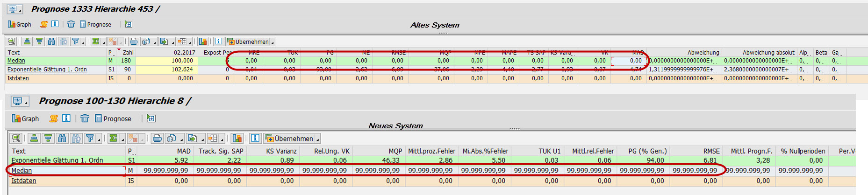
Task: Click binoculars Find icon in Prognose 100-130 toolbar
Action: tap(63, 139)
